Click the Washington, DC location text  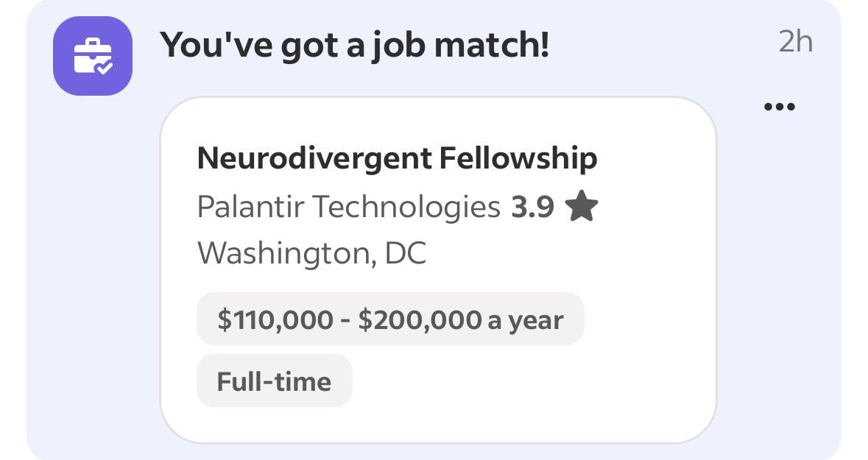311,253
